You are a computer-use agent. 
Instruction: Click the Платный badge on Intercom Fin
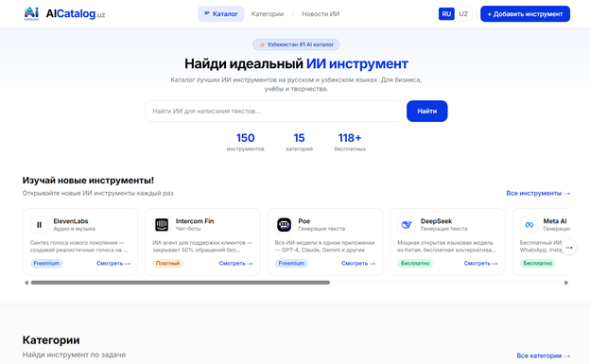(x=167, y=264)
